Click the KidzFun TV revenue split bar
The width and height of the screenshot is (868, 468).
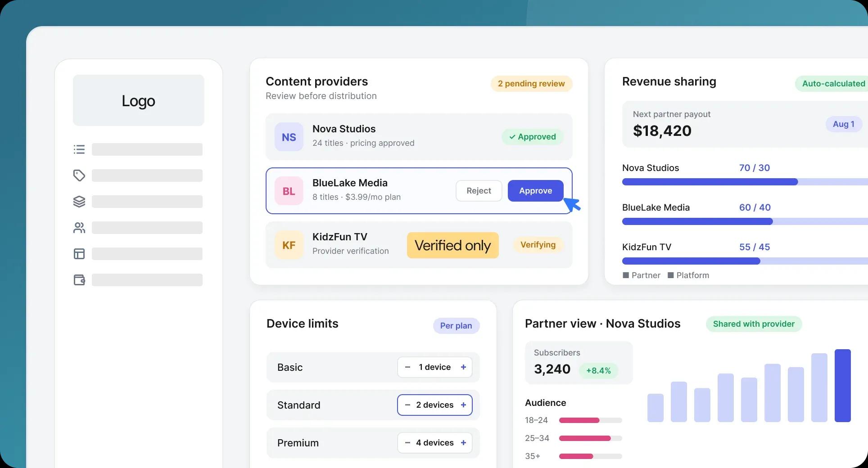click(745, 261)
